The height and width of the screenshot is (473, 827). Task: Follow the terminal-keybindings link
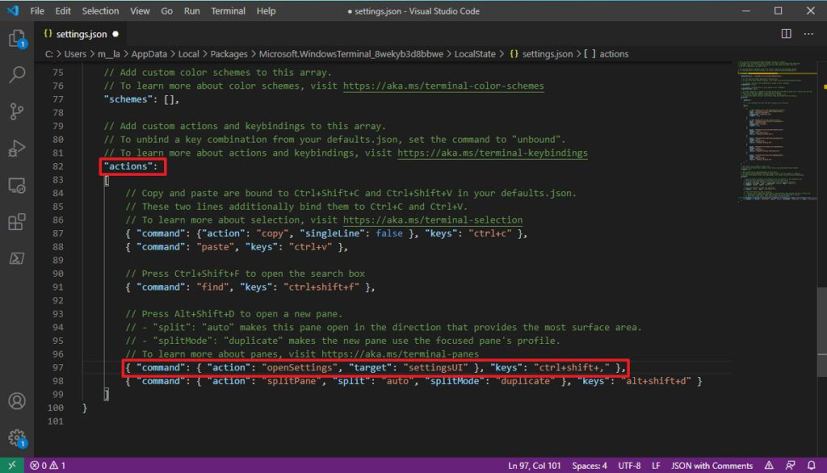[x=492, y=153]
